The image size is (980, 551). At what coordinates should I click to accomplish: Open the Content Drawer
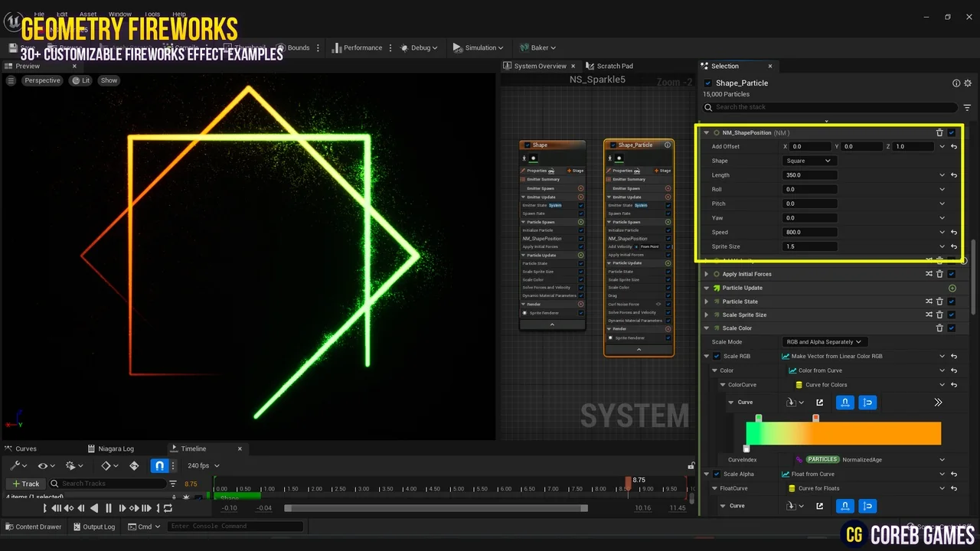[34, 527]
